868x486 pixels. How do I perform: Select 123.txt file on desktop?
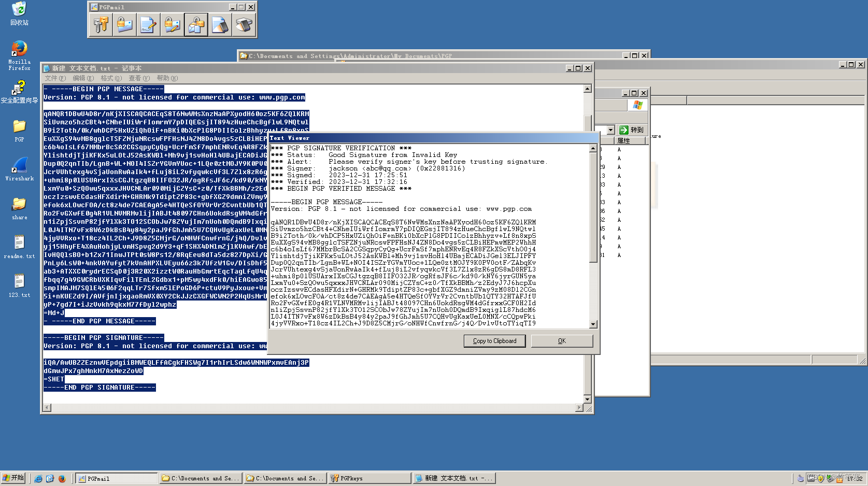click(19, 286)
